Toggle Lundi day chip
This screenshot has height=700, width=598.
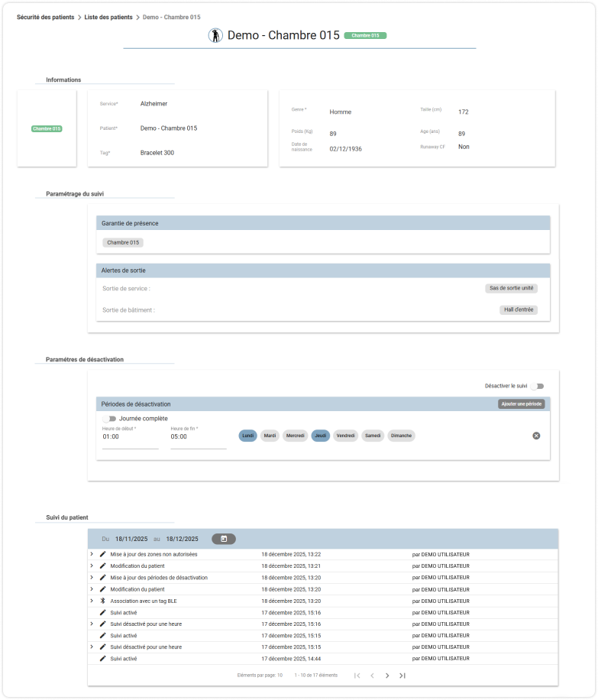tap(247, 436)
